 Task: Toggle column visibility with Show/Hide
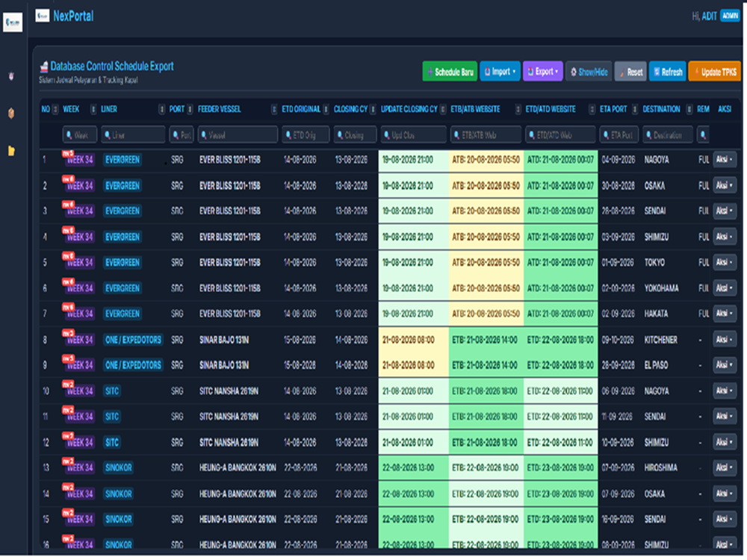(589, 72)
